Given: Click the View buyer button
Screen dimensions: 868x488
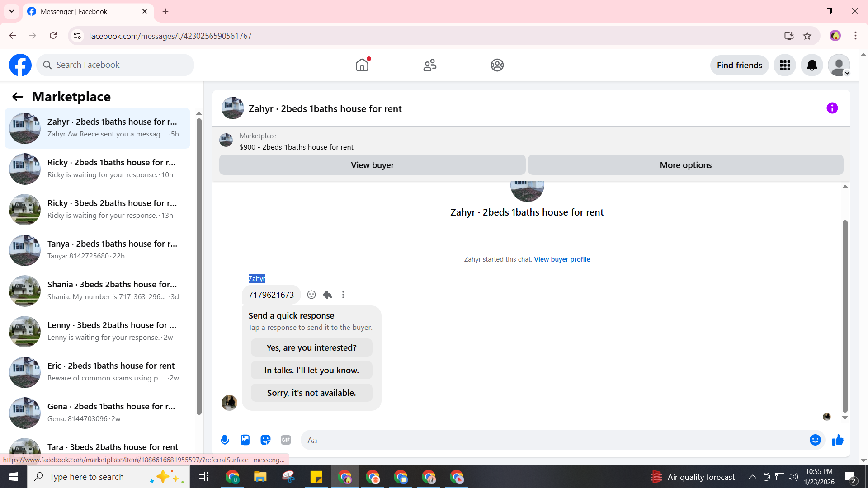Looking at the screenshot, I should [x=372, y=165].
